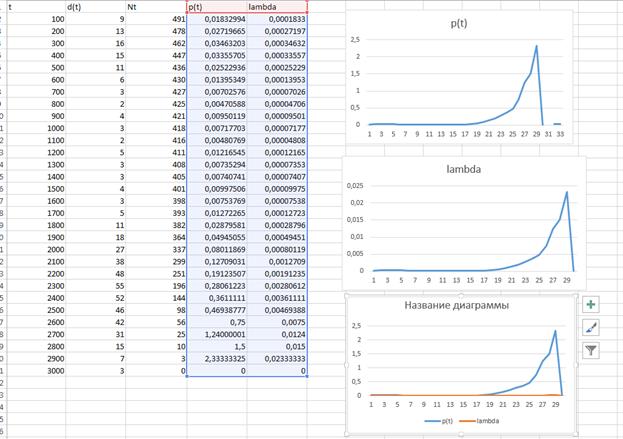The image size is (623, 439).
Task: Select d(t) cell containing 55
Action: [x=95, y=286]
